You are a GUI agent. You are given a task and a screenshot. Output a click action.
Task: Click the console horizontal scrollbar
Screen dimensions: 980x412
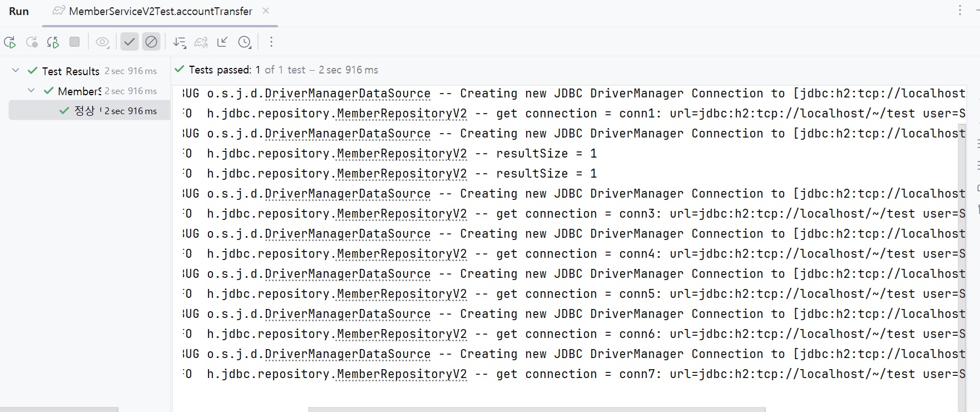pyautogui.click(x=536, y=409)
